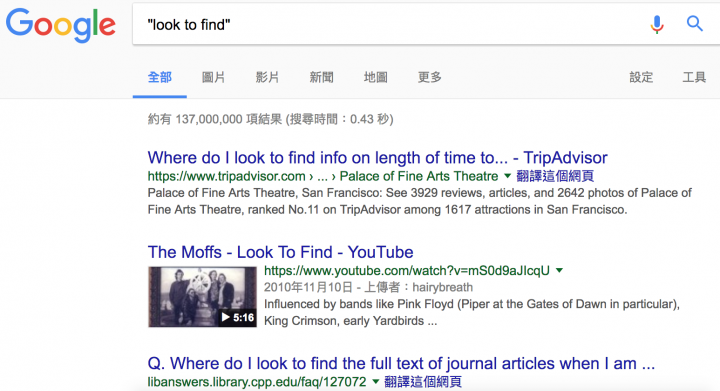
Task: Open the 地圖 maps tab
Action: point(375,77)
